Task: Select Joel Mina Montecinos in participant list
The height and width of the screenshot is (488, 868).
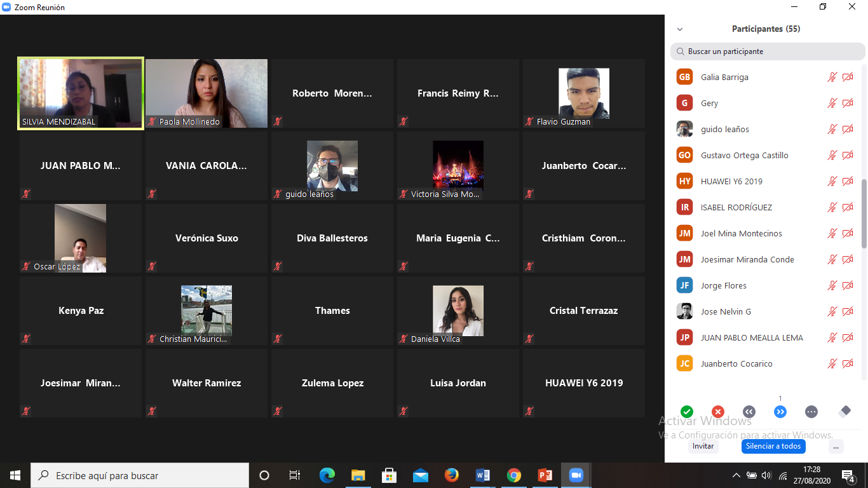Action: (741, 233)
